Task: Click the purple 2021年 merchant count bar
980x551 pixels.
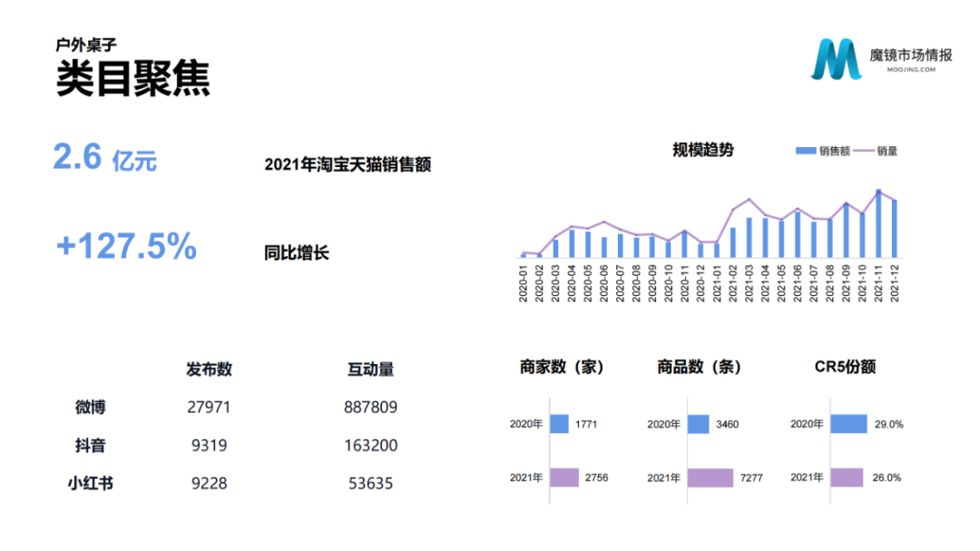Action: pyautogui.click(x=564, y=477)
